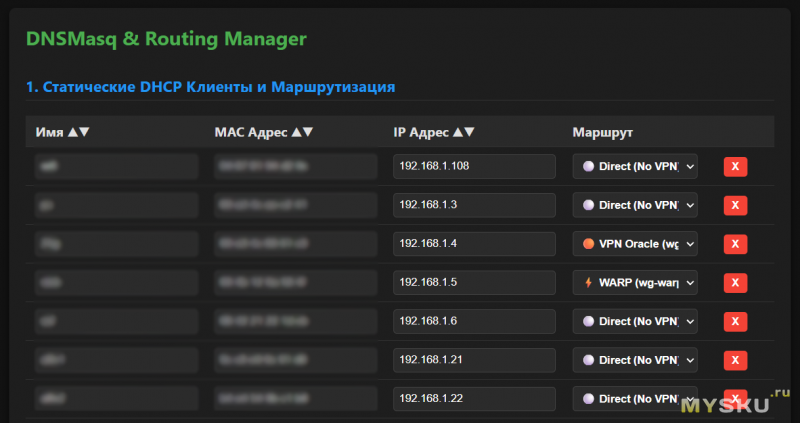Open route dropdown for 192.168.1.108
This screenshot has width=800, height=423.
click(635, 166)
